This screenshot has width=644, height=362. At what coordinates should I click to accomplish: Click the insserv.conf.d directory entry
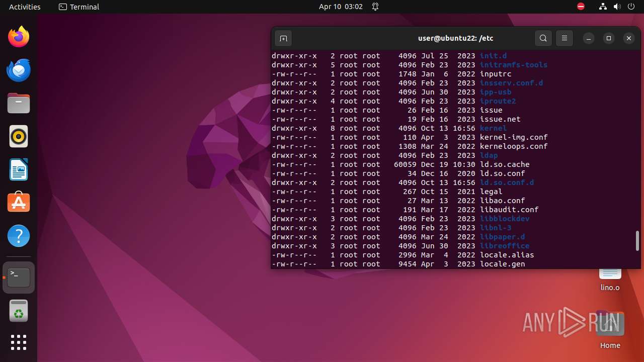pos(512,83)
